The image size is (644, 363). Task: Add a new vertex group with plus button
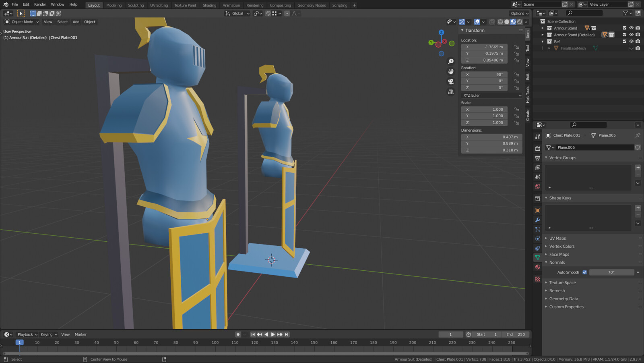point(638,168)
